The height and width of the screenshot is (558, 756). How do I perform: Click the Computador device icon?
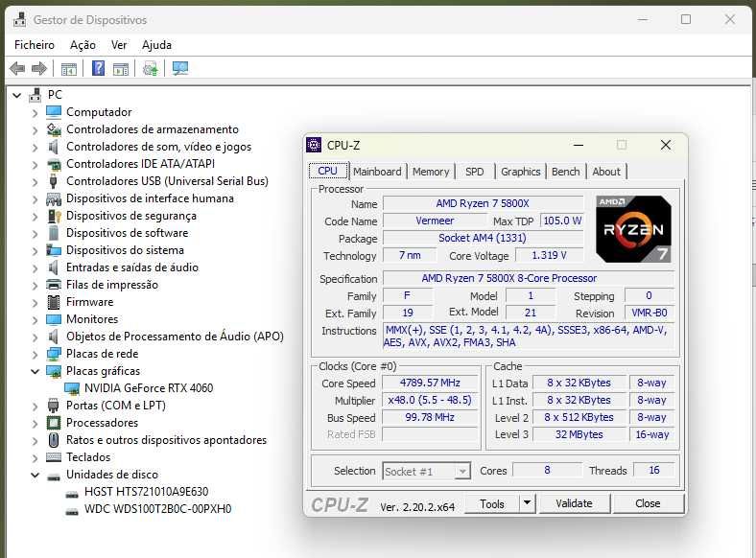54,112
